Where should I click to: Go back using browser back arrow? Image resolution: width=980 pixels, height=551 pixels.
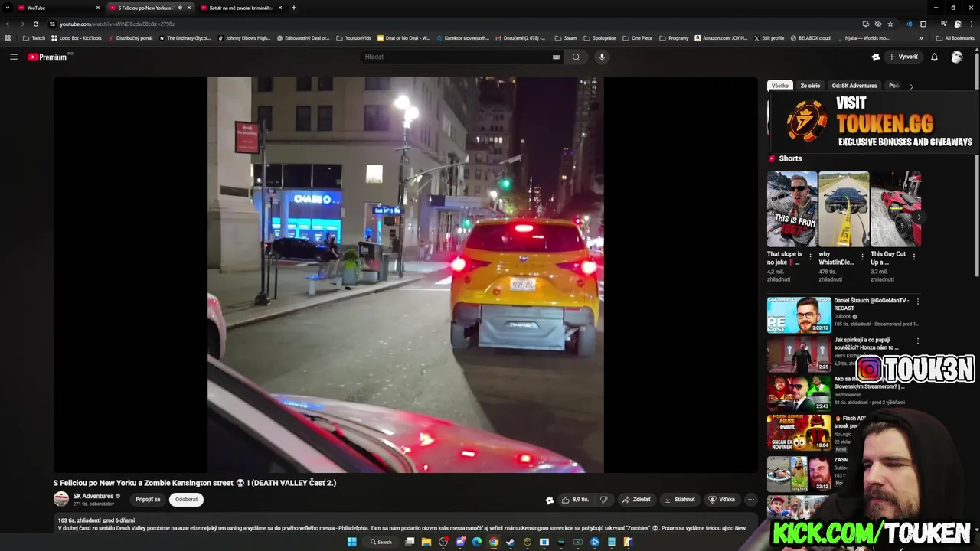8,24
